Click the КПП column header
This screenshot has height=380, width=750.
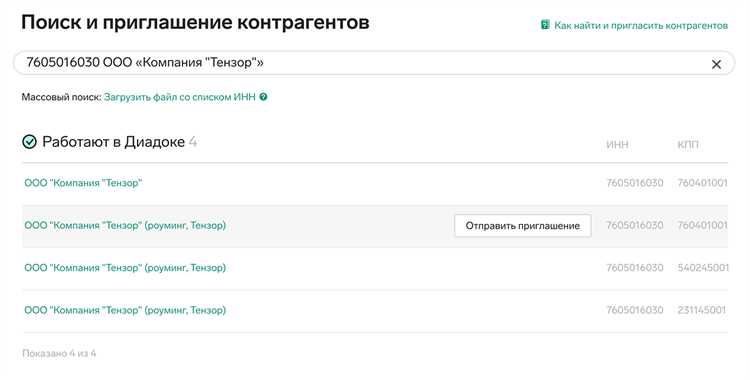688,145
